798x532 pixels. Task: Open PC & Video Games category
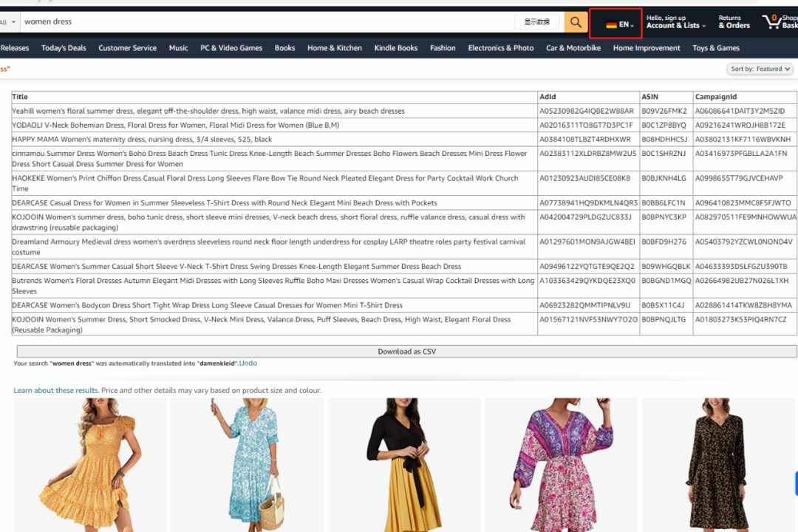click(231, 48)
